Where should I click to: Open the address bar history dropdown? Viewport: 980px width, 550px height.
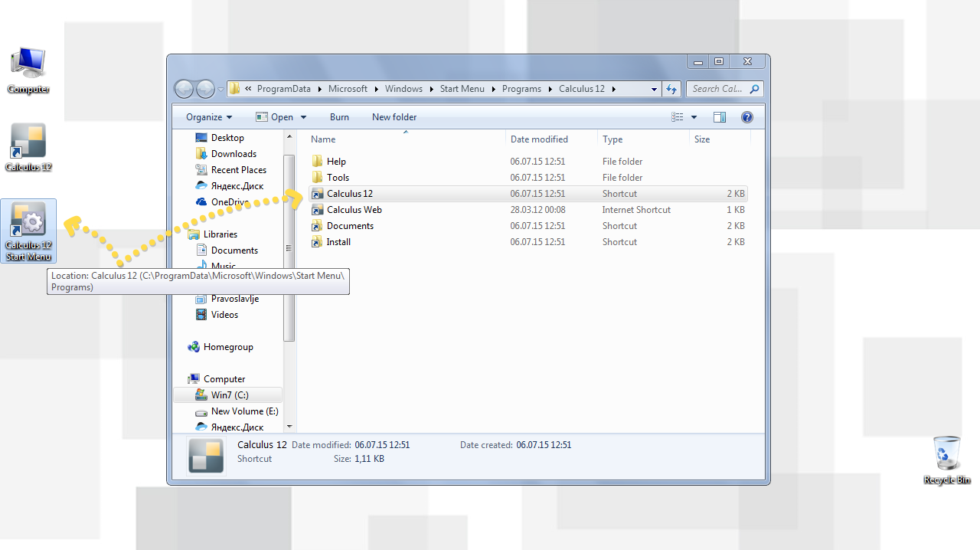pos(654,89)
